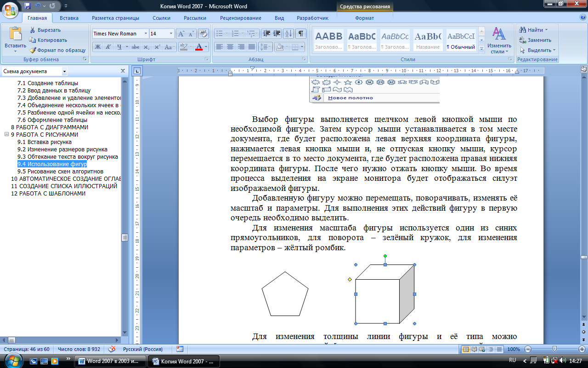This screenshot has height=368, width=588.
Task: Switch to the Рассылки tab
Action: click(195, 18)
